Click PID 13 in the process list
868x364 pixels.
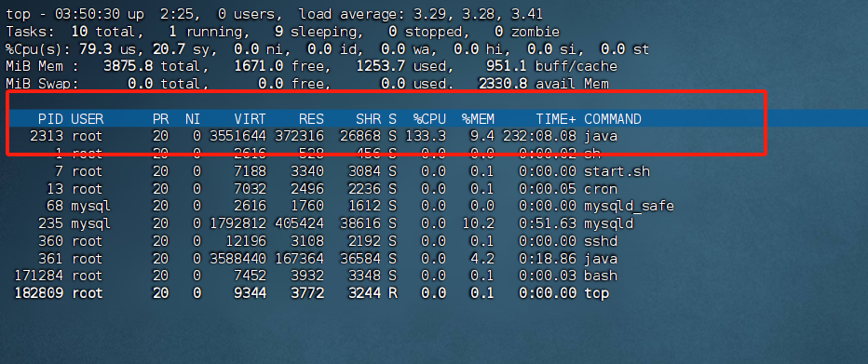[55, 189]
